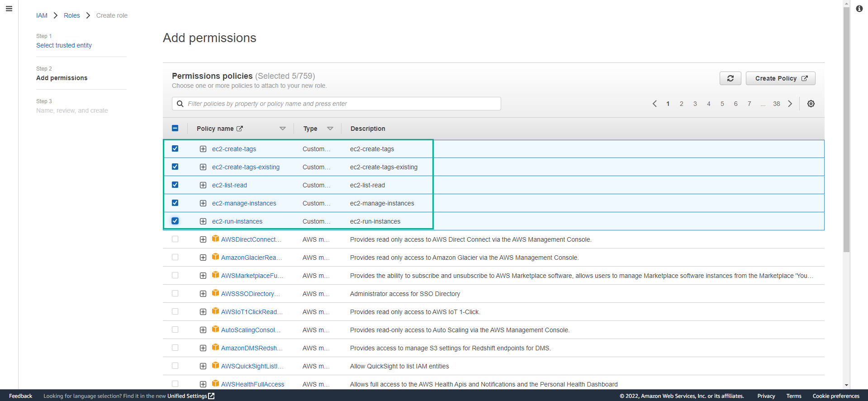The width and height of the screenshot is (868, 401).
Task: Click the info panel icon
Action: (x=859, y=9)
